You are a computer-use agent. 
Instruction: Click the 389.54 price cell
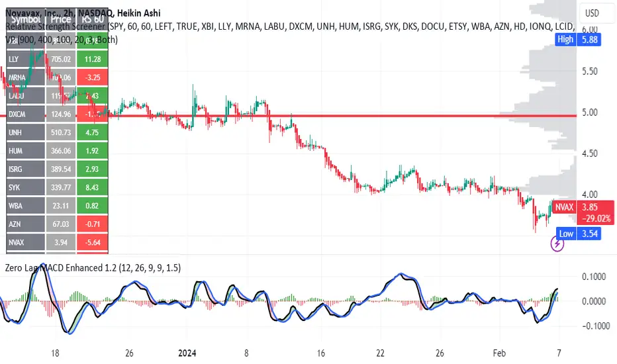(61, 169)
